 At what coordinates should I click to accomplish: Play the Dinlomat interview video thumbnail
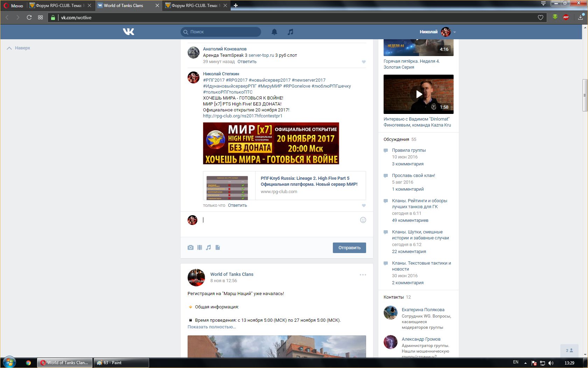[419, 94]
